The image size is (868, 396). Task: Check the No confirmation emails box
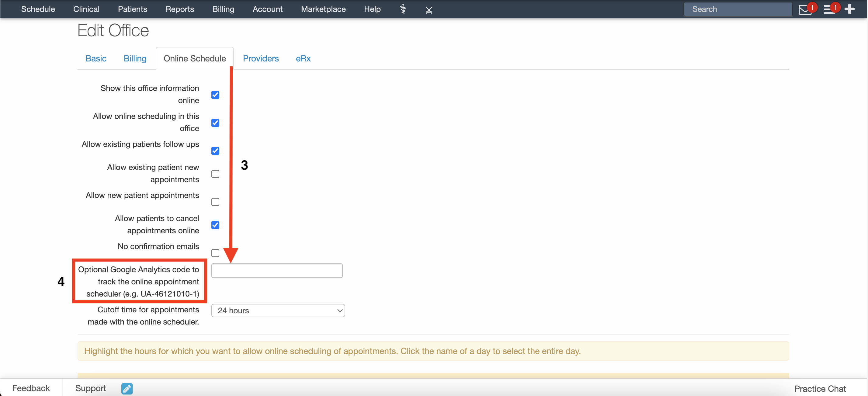tap(215, 253)
